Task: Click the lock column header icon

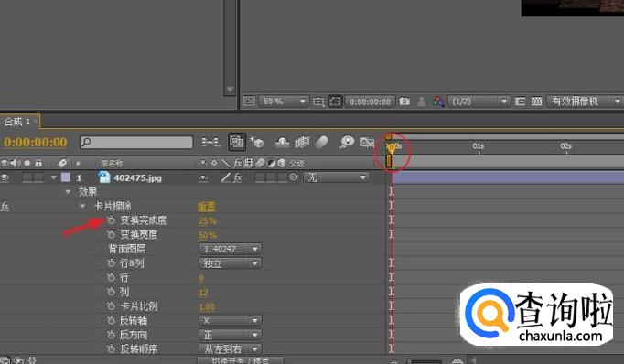Action: click(38, 163)
